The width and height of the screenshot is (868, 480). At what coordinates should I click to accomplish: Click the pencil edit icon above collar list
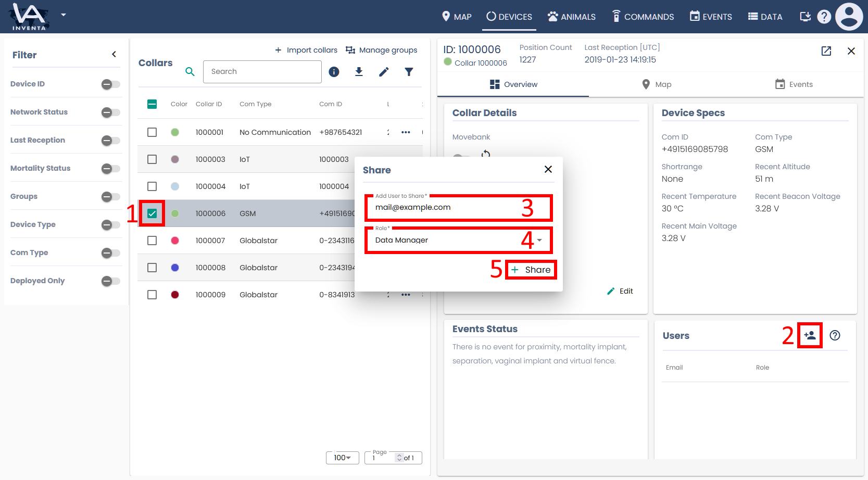tap(384, 72)
